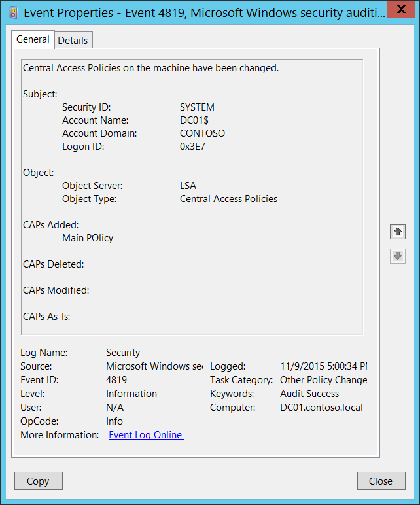Click the Logon ID value 0x3E7
This screenshot has height=505, width=420.
(192, 147)
